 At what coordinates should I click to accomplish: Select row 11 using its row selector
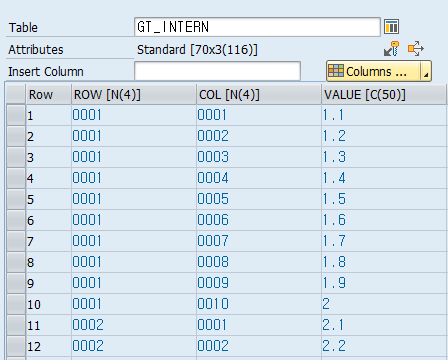tap(16, 325)
